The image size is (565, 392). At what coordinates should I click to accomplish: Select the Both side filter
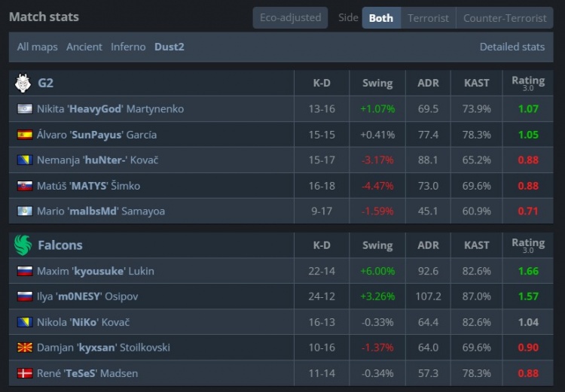380,18
